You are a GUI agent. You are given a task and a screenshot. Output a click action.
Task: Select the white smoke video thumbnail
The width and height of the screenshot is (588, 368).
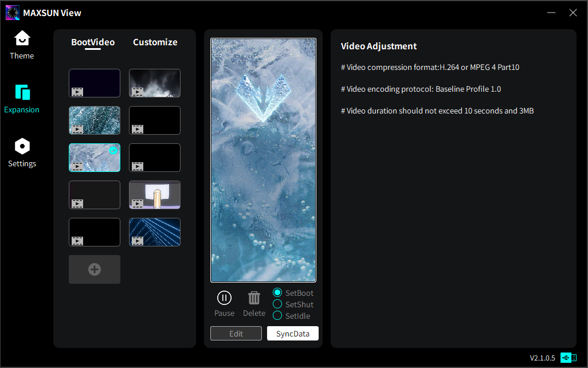155,83
